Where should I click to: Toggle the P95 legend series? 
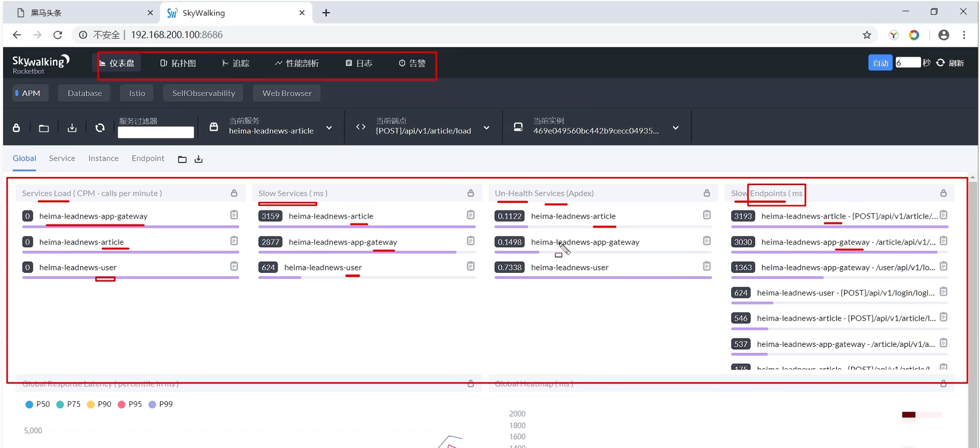130,404
